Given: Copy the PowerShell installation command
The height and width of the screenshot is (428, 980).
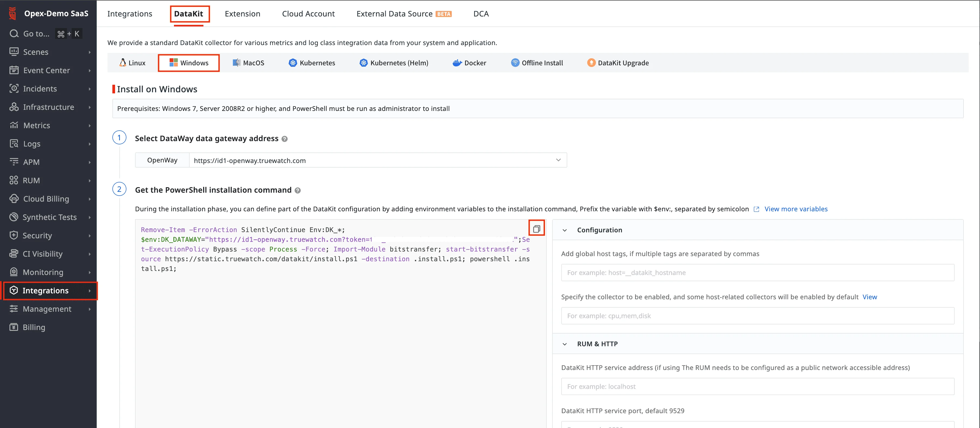Looking at the screenshot, I should [x=536, y=229].
